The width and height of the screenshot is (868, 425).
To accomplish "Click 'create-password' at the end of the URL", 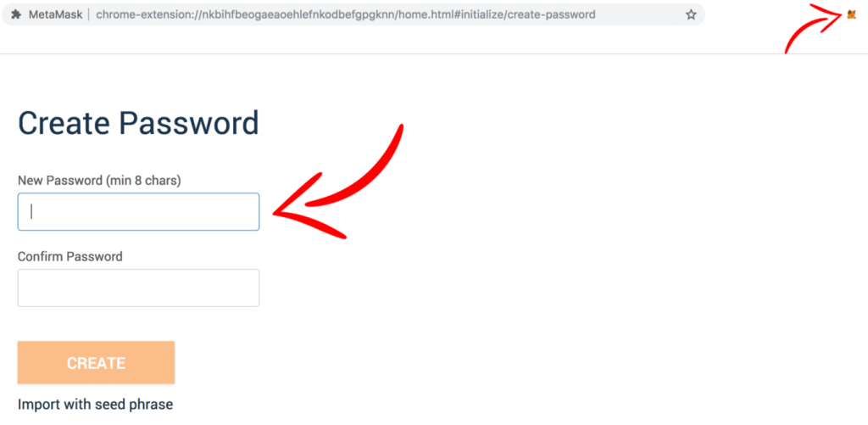I will [551, 14].
